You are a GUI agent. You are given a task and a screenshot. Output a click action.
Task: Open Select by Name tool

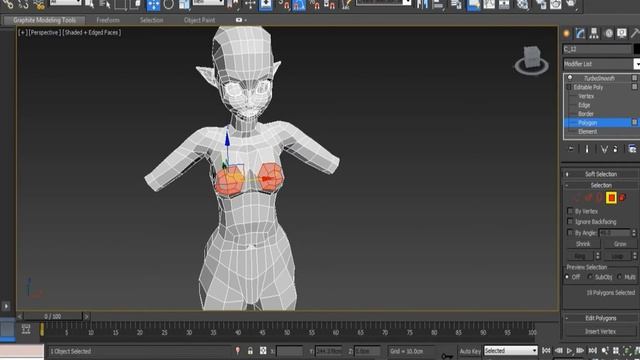(x=105, y=4)
